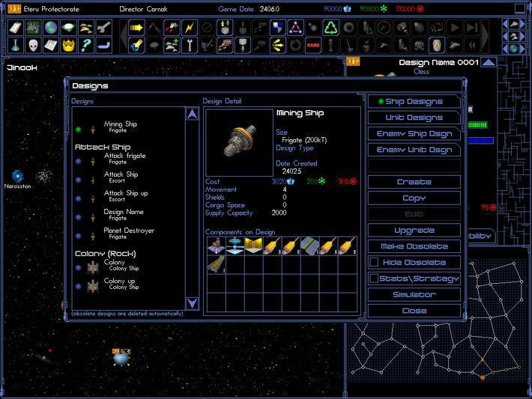Toggle the blue dot beside Colony up
The height and width of the screenshot is (399, 532).
[79, 287]
